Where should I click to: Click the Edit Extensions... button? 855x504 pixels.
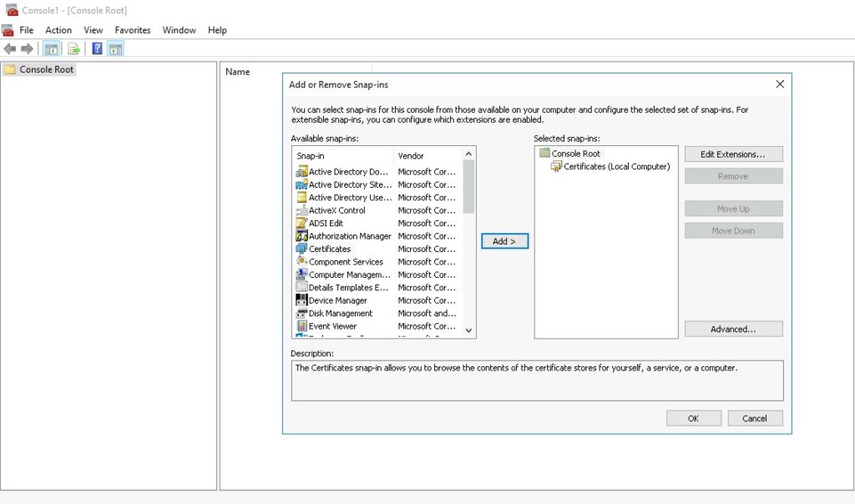click(733, 154)
